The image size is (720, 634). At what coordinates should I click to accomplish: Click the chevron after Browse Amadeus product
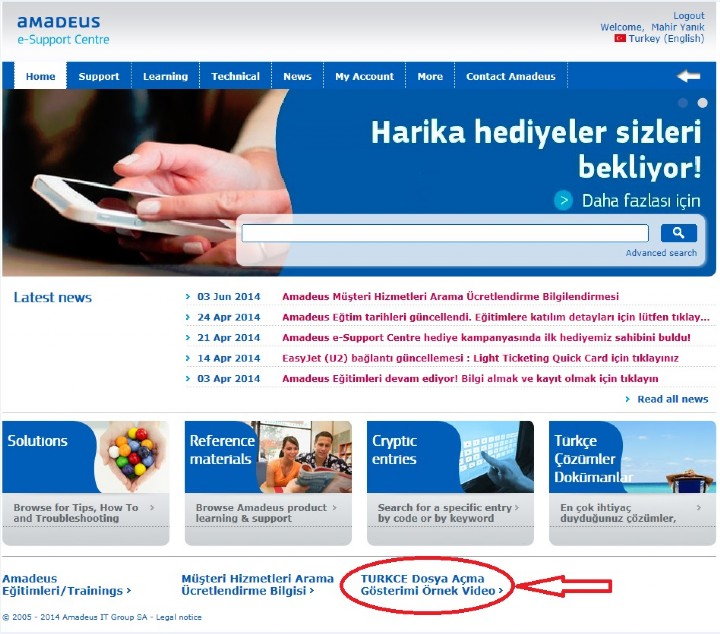[334, 507]
